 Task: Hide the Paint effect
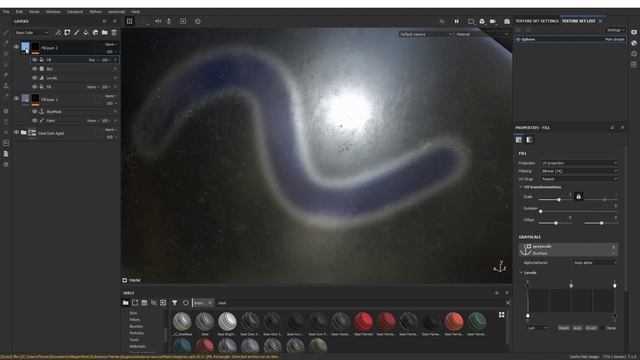click(35, 121)
